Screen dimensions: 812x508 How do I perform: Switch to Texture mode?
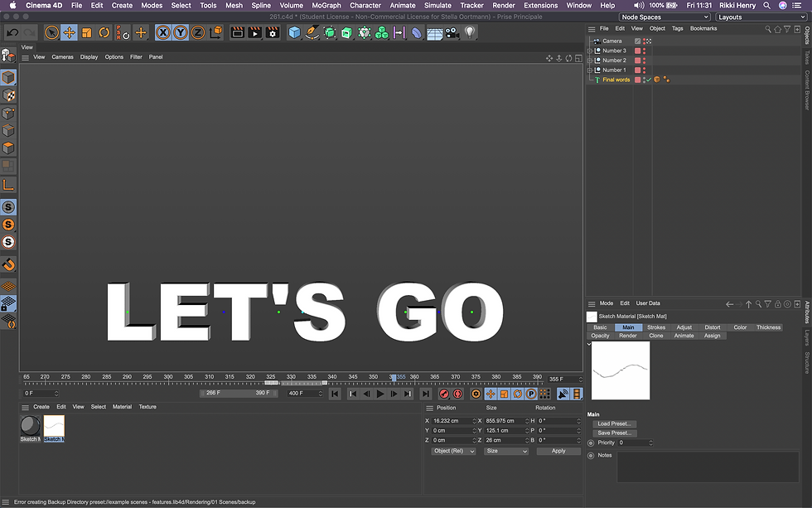(8, 95)
